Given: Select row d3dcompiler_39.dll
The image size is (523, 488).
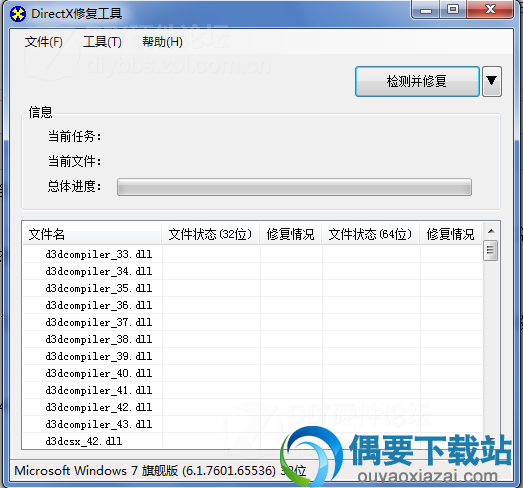Looking at the screenshot, I should [252, 357].
